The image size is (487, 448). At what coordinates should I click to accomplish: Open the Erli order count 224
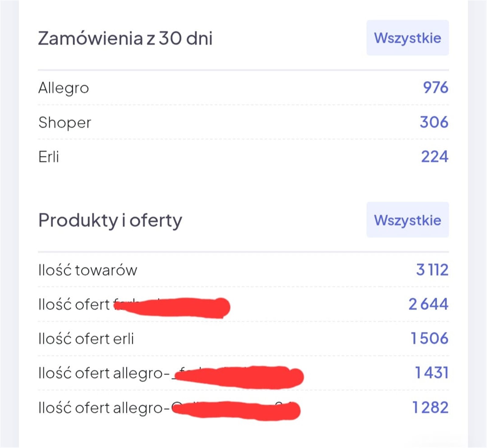(x=435, y=157)
